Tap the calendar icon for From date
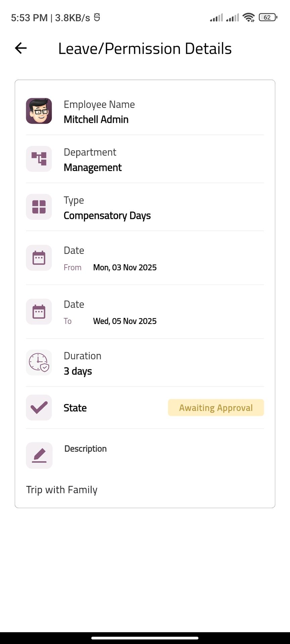This screenshot has width=290, height=644. coord(39,258)
